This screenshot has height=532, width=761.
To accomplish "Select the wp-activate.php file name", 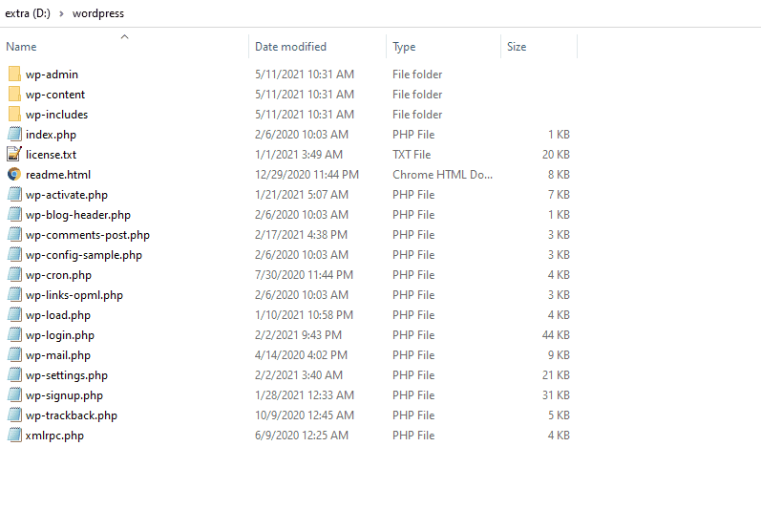I will tap(67, 195).
